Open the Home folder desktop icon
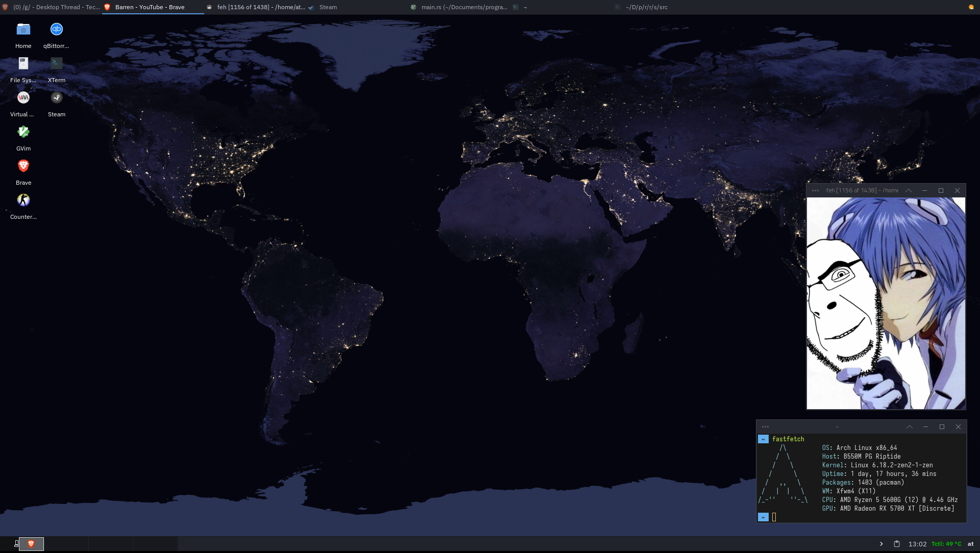The height and width of the screenshot is (553, 980). pos(23,30)
